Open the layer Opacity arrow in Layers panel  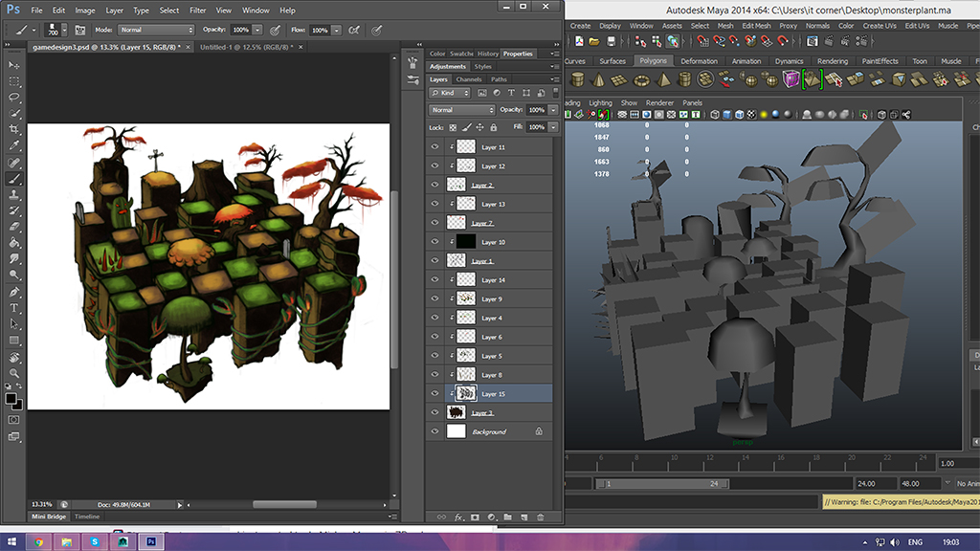(553, 110)
